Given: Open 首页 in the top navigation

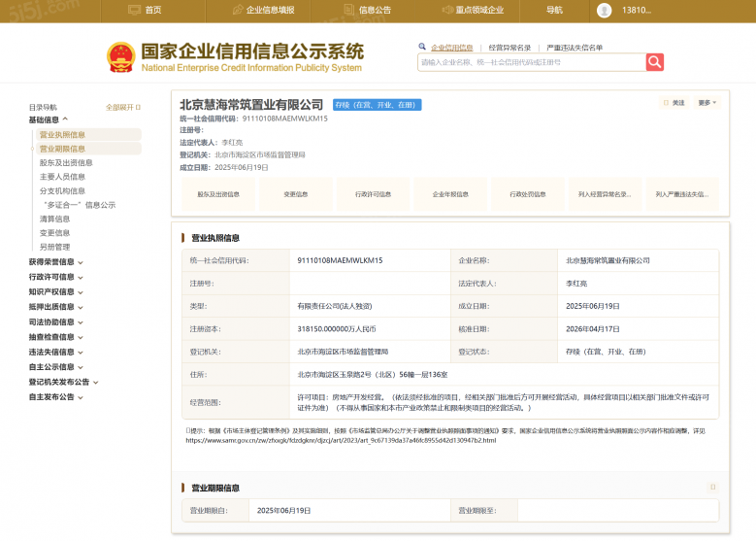Looking at the screenshot, I should pyautogui.click(x=145, y=10).
